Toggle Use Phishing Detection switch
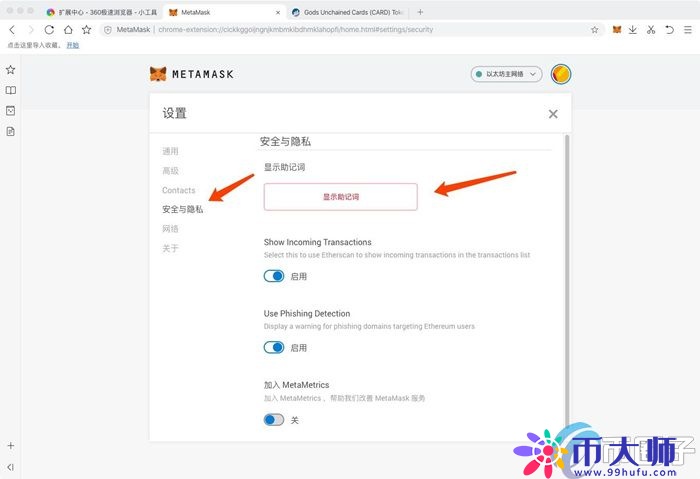 pos(274,347)
